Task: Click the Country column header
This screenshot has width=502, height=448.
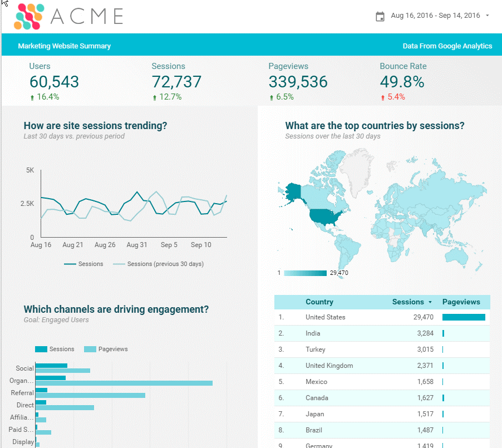Action: point(319,302)
